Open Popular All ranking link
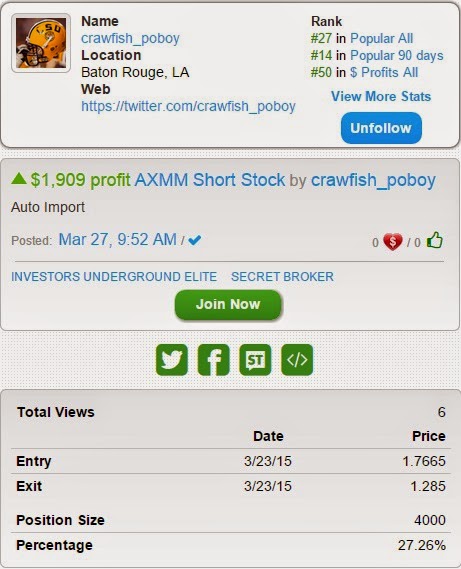461x569 pixels. pyautogui.click(x=382, y=38)
